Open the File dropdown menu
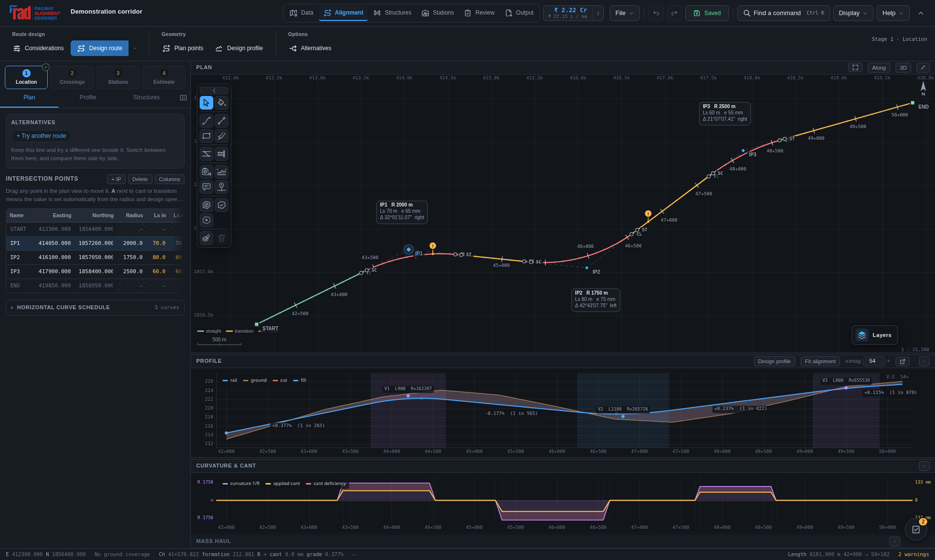Screen dimensions: 935x560 [624, 13]
